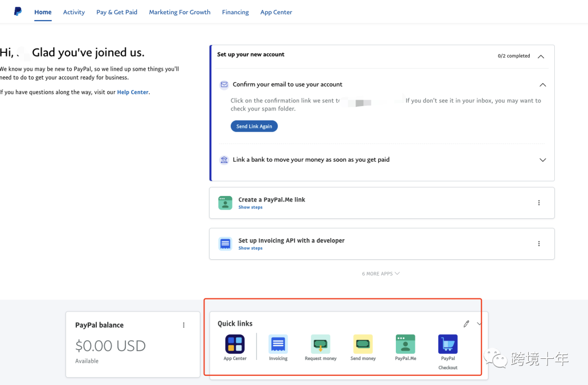This screenshot has height=385, width=588.
Task: Click the 0/2 completed status text
Action: tap(514, 56)
